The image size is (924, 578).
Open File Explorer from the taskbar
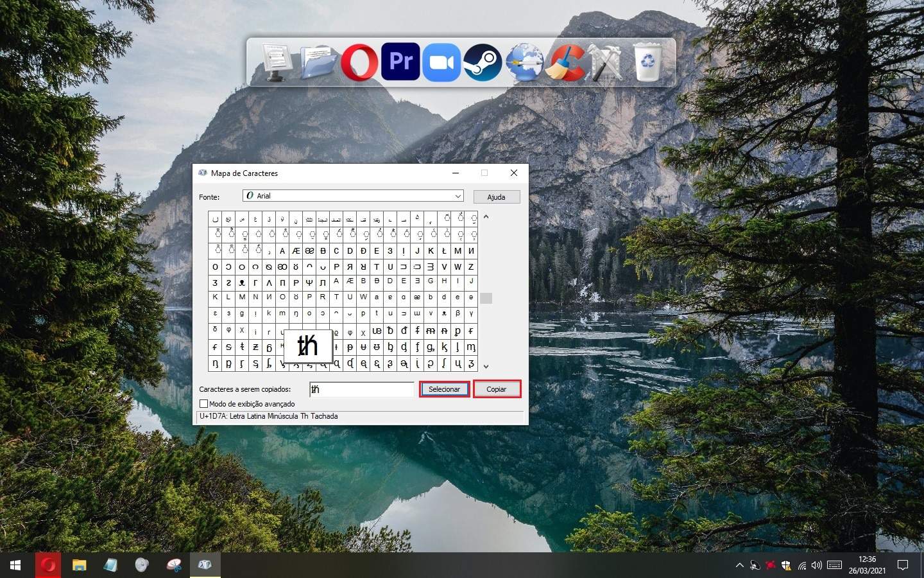click(79, 565)
